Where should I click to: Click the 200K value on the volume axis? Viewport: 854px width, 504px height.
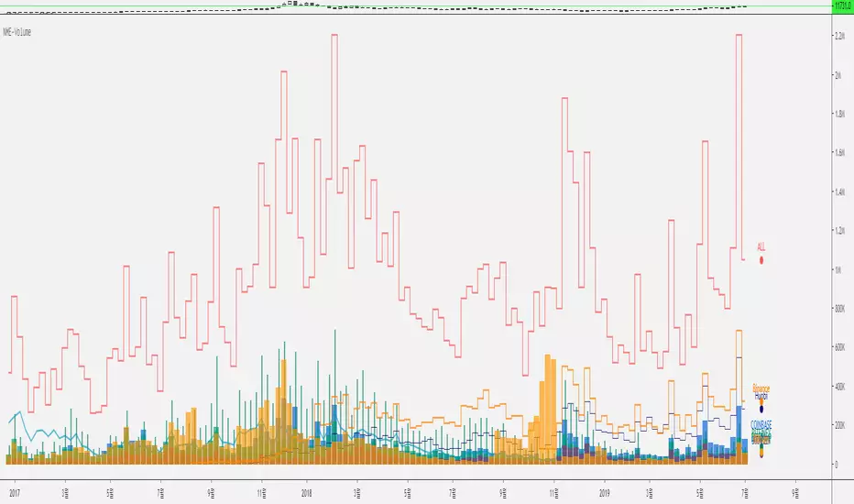[839, 425]
